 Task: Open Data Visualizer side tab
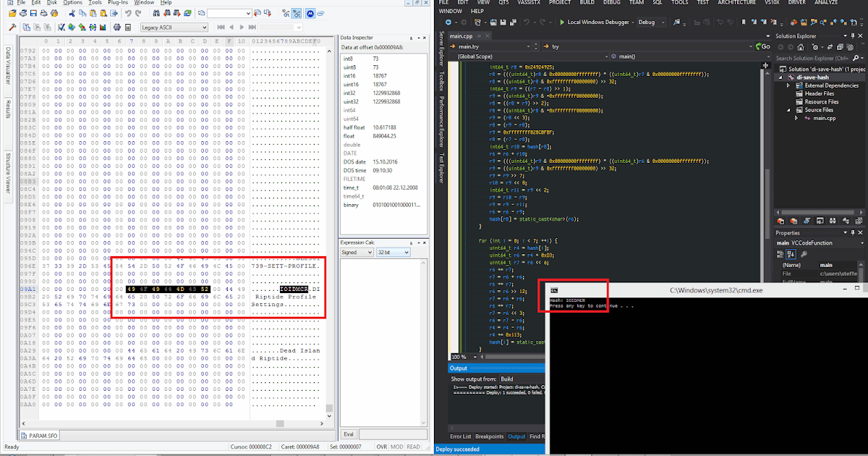click(x=8, y=69)
